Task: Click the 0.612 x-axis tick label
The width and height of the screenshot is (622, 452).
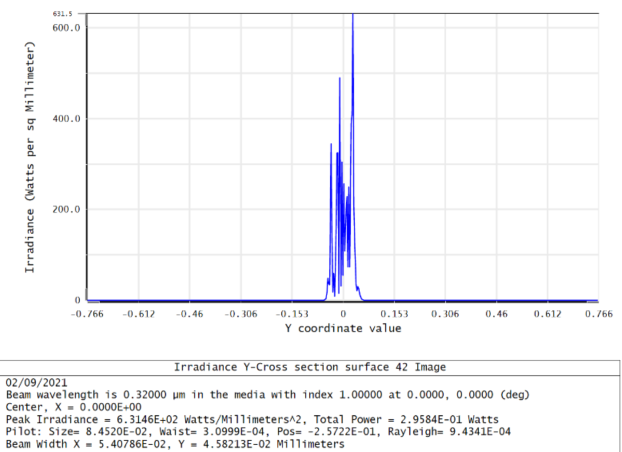Action: 547,314
